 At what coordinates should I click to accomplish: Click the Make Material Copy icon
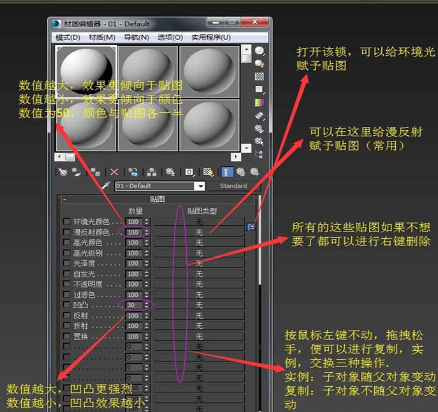coord(133,172)
